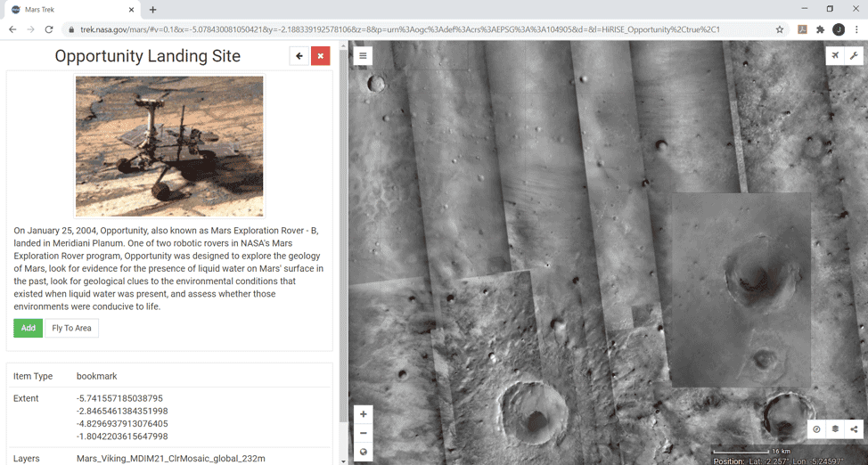This screenshot has height=465, width=868.
Task: Close the Opportunity Landing Site panel
Action: pyautogui.click(x=321, y=56)
